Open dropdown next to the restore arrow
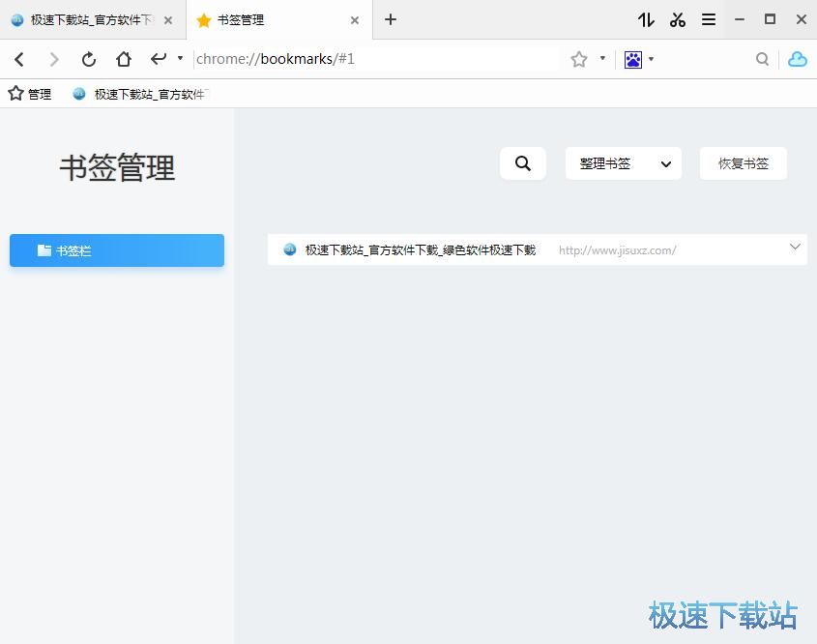Viewport: 817px width, 644px height. coord(180,58)
